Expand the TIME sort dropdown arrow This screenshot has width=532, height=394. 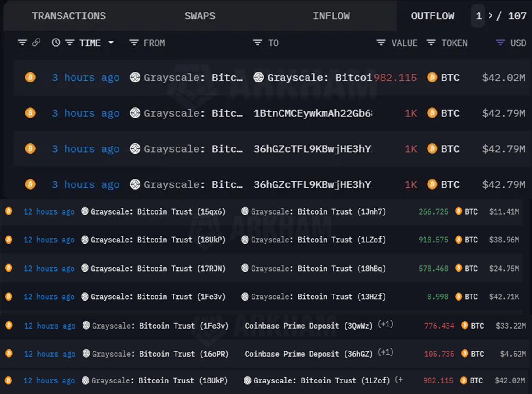click(111, 43)
